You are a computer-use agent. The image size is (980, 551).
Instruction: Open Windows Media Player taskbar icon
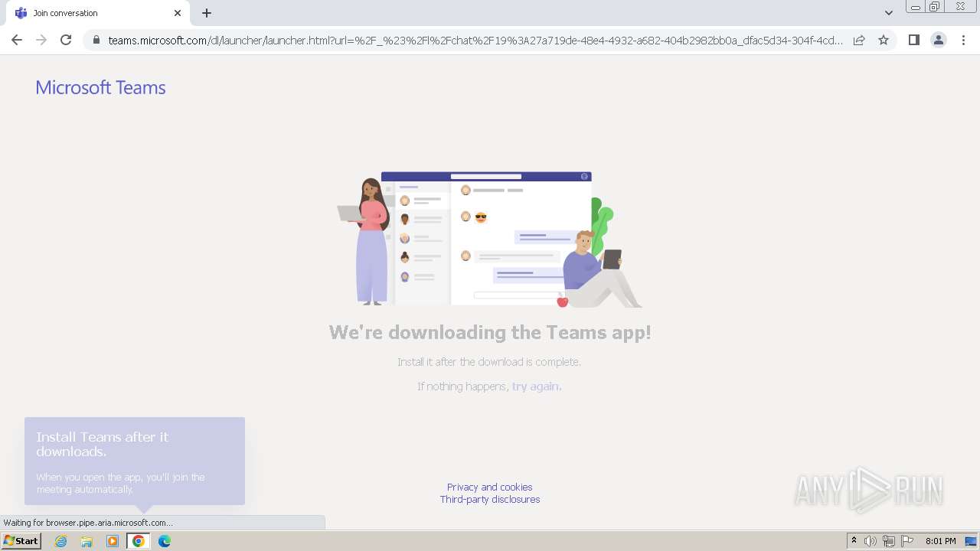[113, 541]
